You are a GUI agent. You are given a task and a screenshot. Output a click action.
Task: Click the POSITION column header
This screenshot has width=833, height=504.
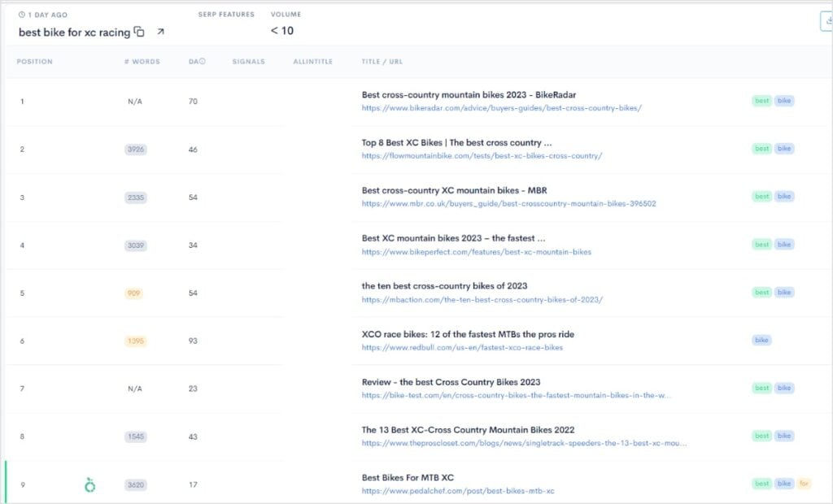click(34, 61)
